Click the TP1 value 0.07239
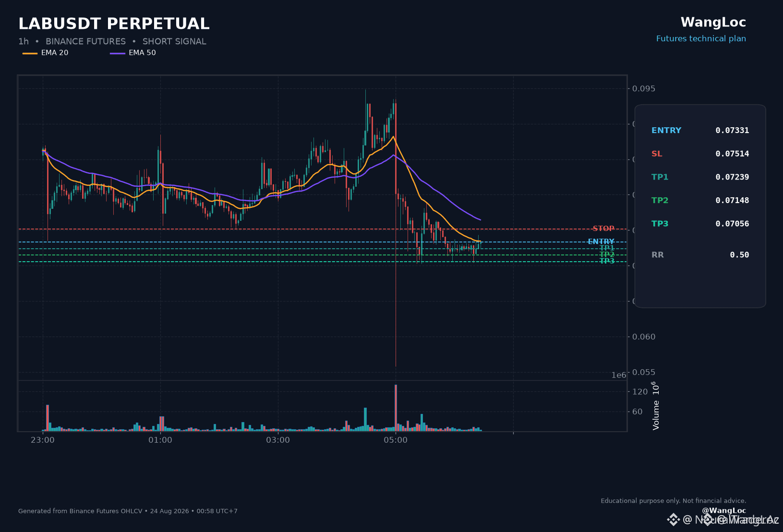 point(732,177)
